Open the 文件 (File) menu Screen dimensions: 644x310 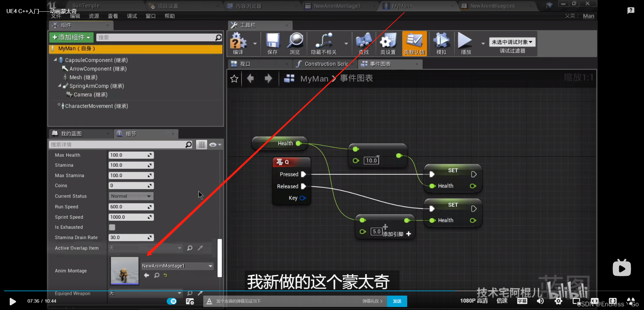(56, 16)
